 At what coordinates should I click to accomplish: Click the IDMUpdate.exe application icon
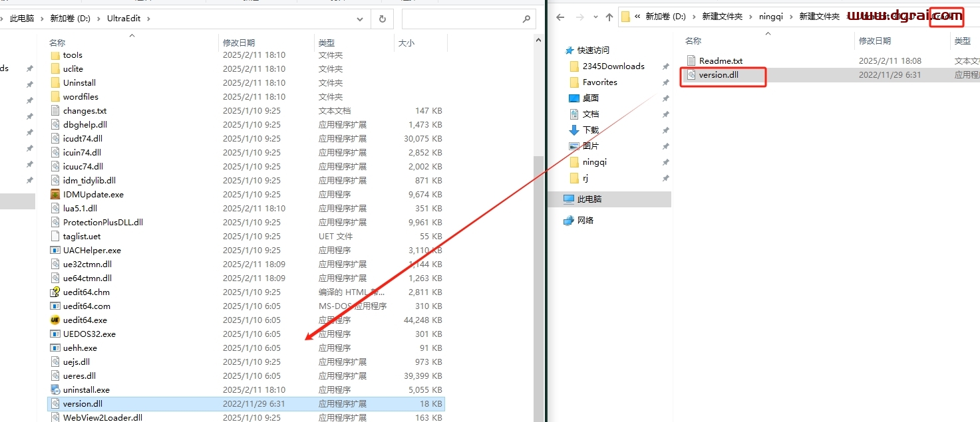[55, 195]
